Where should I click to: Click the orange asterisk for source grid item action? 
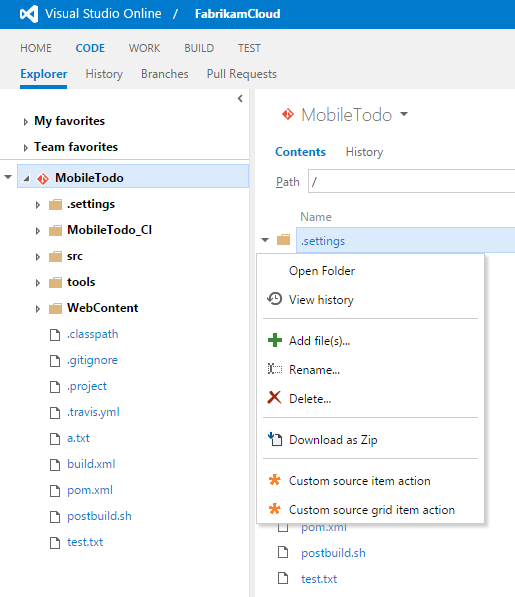[x=274, y=509]
